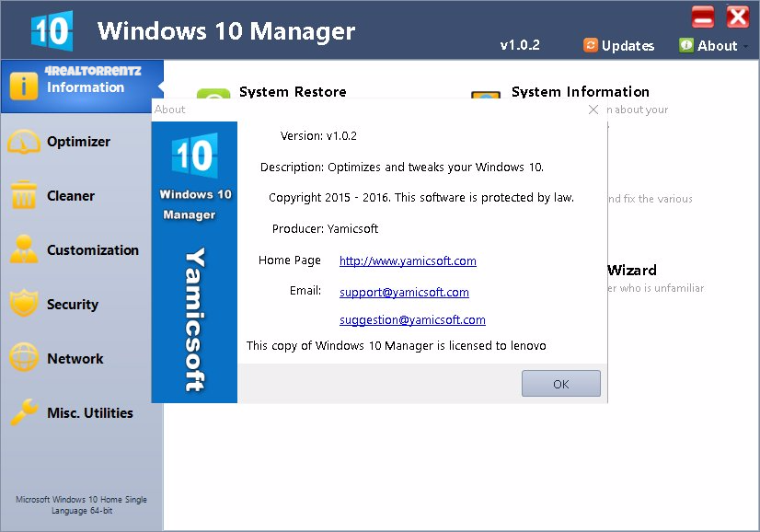Viewport: 760px width, 532px height.
Task: Click the Windows 10 logo in About dialog
Action: 194,156
